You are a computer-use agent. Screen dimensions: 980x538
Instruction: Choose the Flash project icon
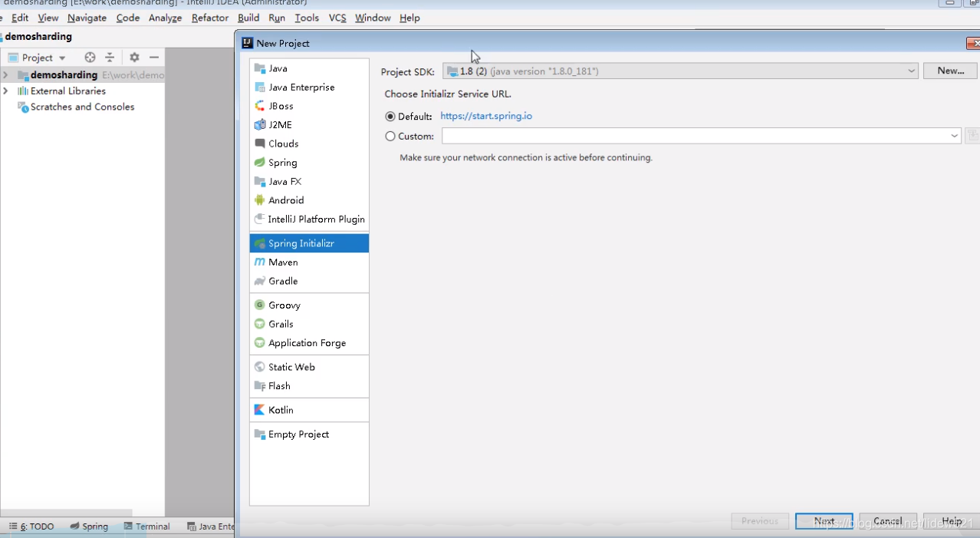click(x=259, y=386)
